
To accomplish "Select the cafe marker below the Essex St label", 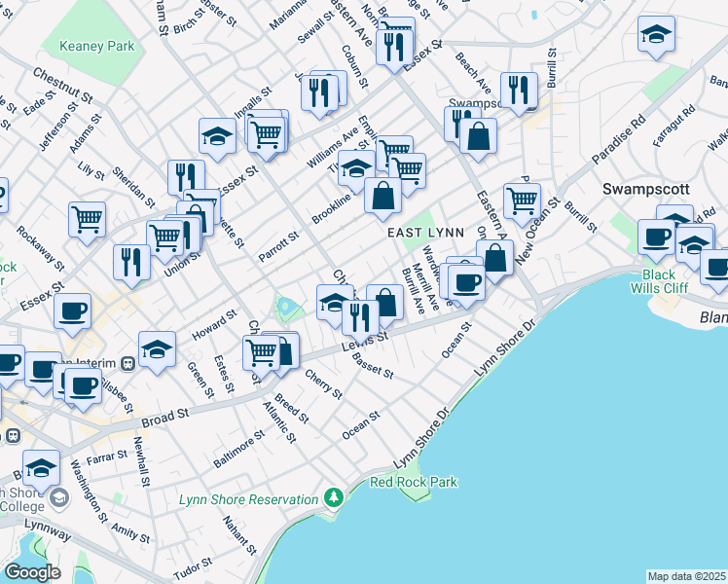I will coord(72,312).
